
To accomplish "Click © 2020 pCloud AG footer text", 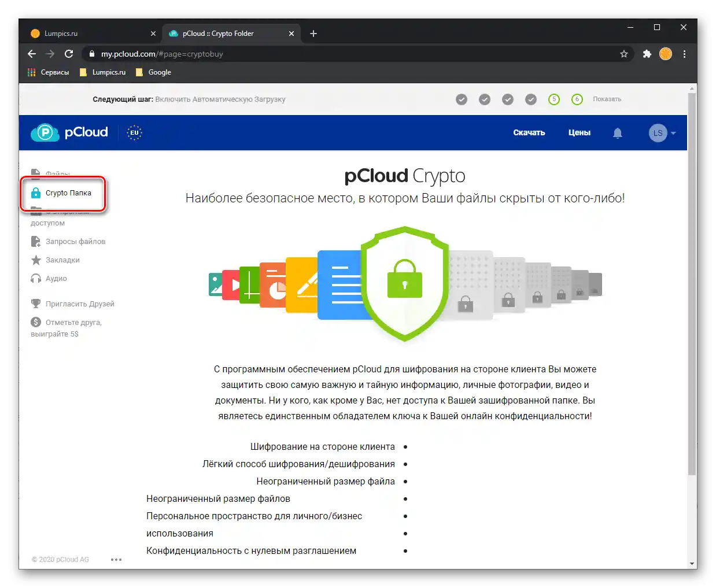I will coord(60,560).
